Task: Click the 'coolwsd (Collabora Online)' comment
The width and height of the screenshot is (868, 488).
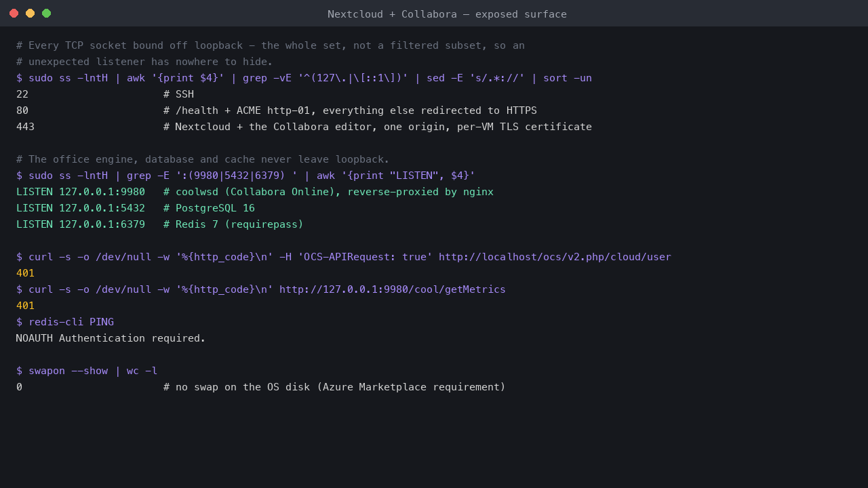Action: click(328, 192)
